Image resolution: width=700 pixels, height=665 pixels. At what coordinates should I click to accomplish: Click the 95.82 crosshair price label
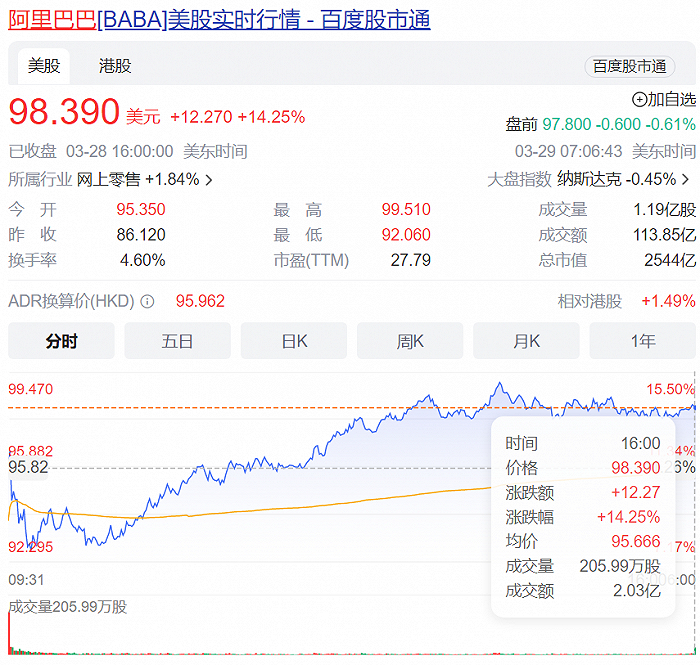tap(28, 467)
